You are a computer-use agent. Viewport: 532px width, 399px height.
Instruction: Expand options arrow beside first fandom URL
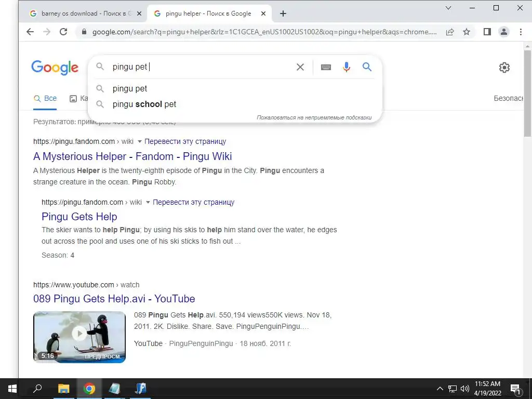(x=139, y=141)
